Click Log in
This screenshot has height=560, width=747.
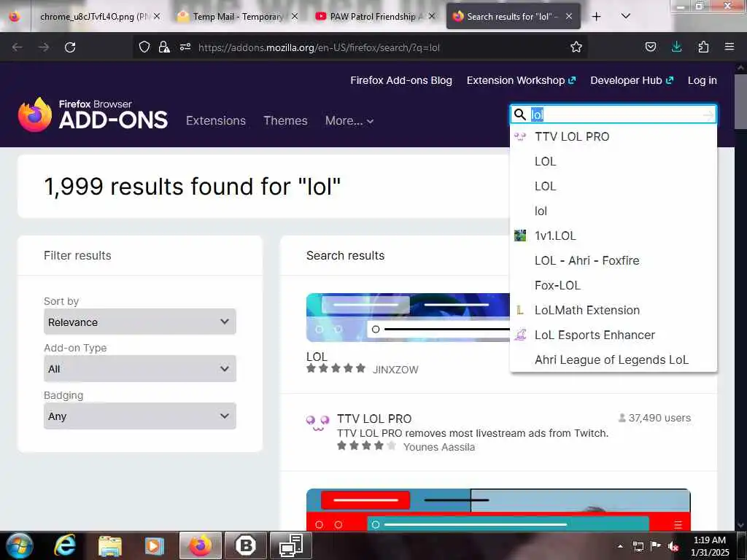[x=703, y=80]
